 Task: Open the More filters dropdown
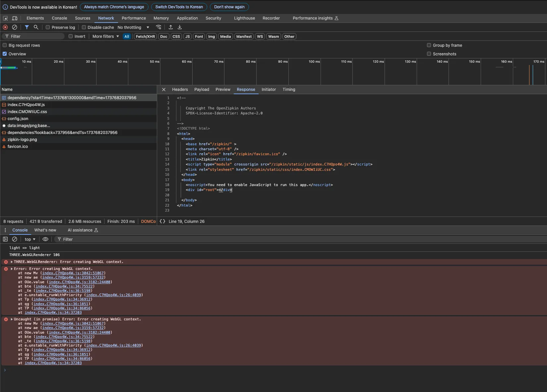point(106,36)
